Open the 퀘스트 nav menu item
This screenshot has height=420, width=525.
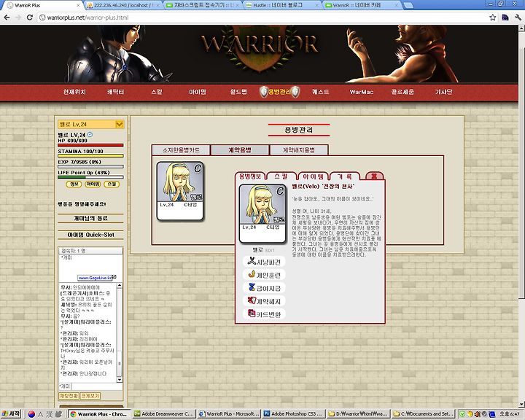pos(320,92)
